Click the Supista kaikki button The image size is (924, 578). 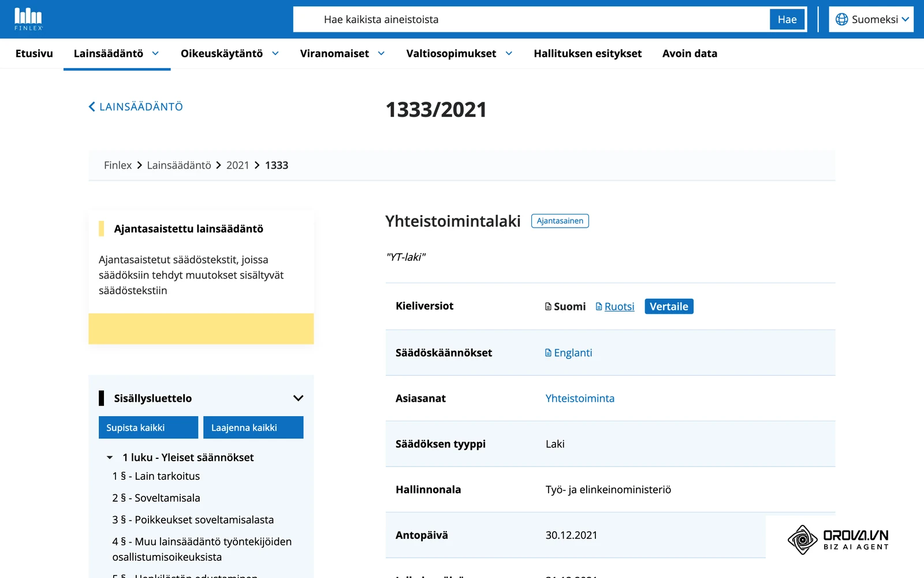point(148,428)
